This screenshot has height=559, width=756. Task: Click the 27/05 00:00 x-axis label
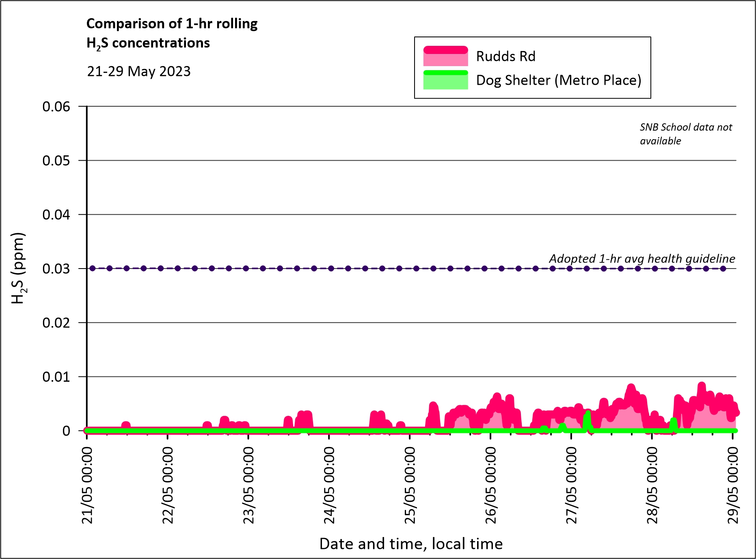click(x=571, y=485)
